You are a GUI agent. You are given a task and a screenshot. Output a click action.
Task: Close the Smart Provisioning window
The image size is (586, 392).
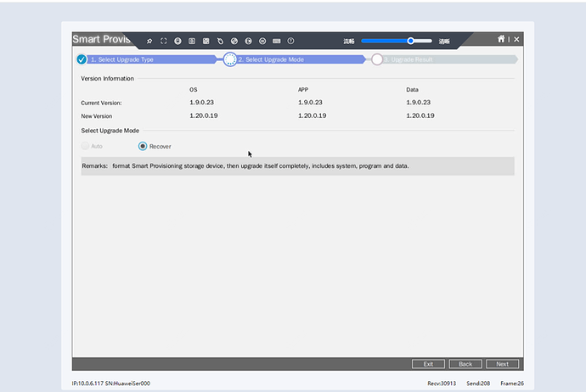(516, 40)
